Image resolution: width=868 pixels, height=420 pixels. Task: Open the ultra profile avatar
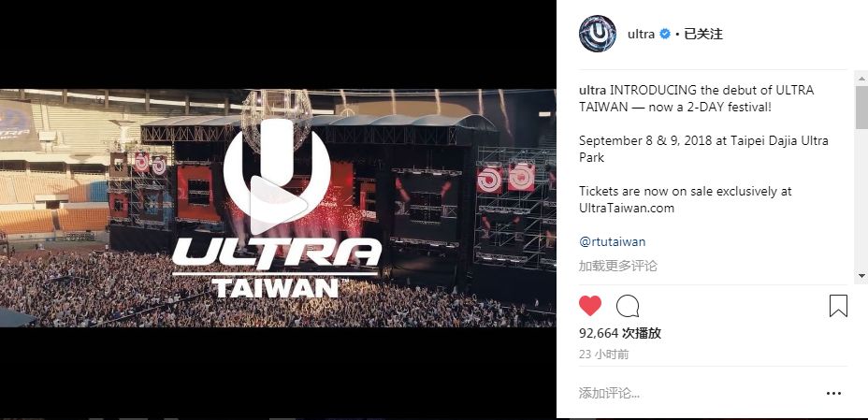coord(598,34)
